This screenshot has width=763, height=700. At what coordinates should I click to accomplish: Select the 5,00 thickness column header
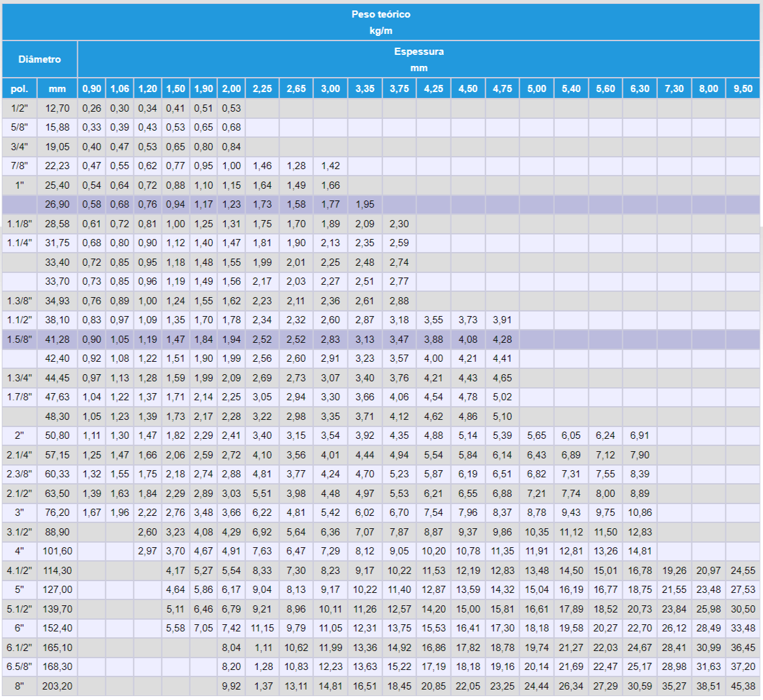537,89
